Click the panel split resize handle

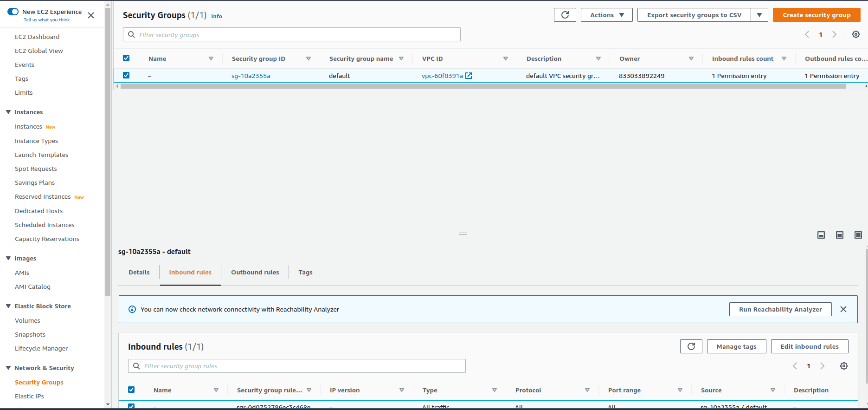[463, 234]
